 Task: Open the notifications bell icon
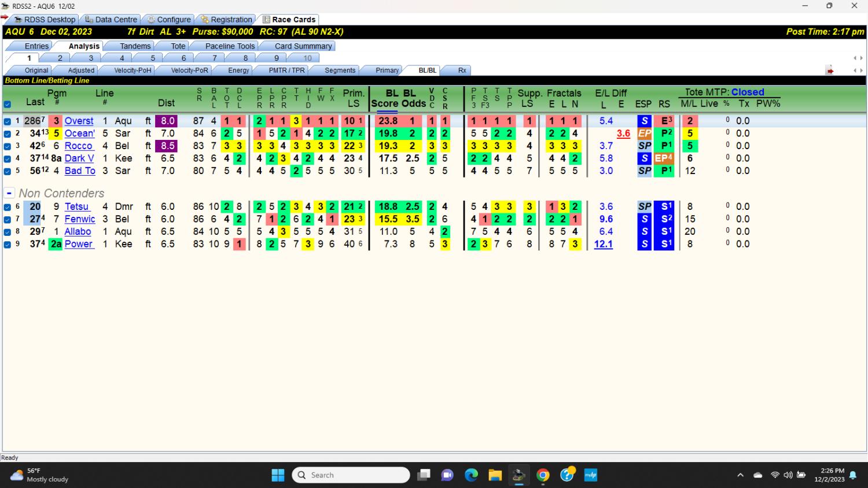(x=852, y=475)
